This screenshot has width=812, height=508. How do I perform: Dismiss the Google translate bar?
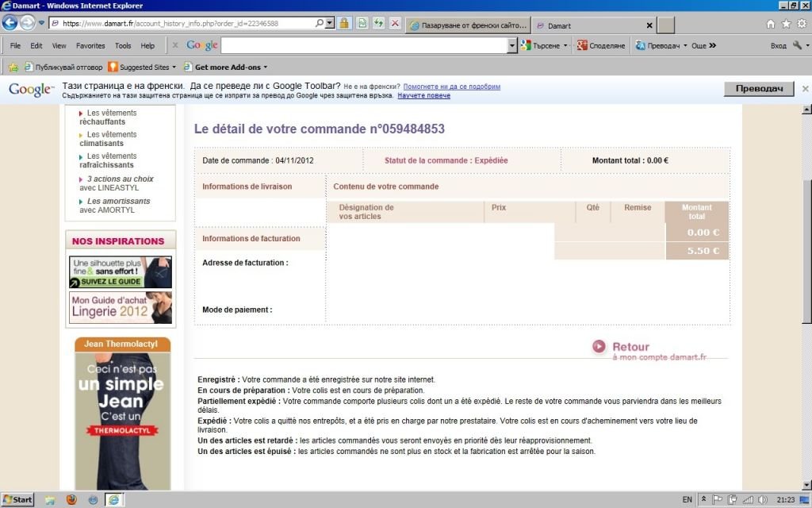click(x=806, y=89)
